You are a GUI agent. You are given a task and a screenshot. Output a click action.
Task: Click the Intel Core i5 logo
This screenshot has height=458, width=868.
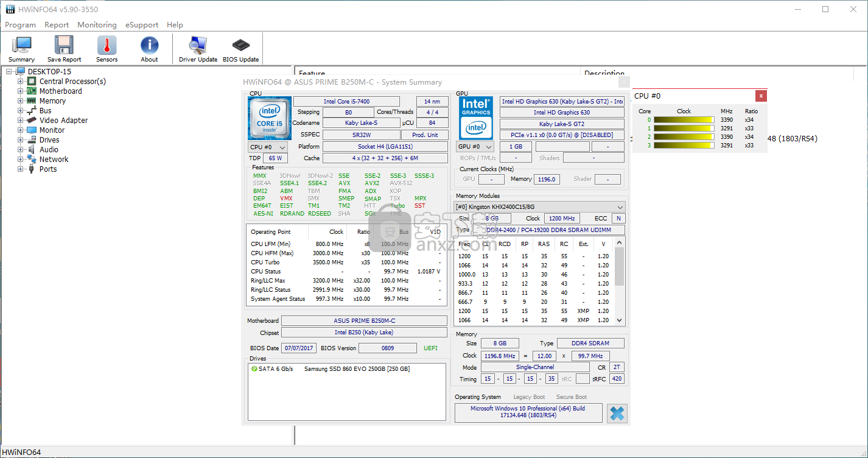coord(268,118)
